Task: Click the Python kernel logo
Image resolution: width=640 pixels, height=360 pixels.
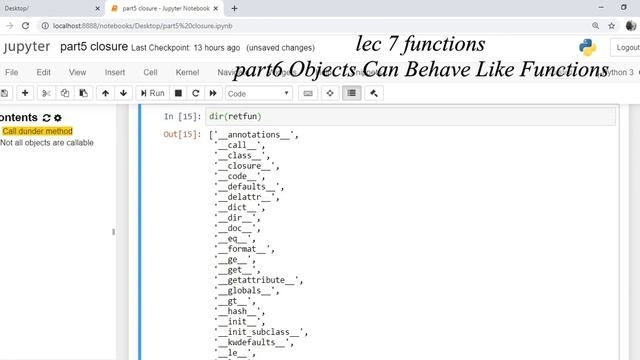Action: (x=587, y=47)
